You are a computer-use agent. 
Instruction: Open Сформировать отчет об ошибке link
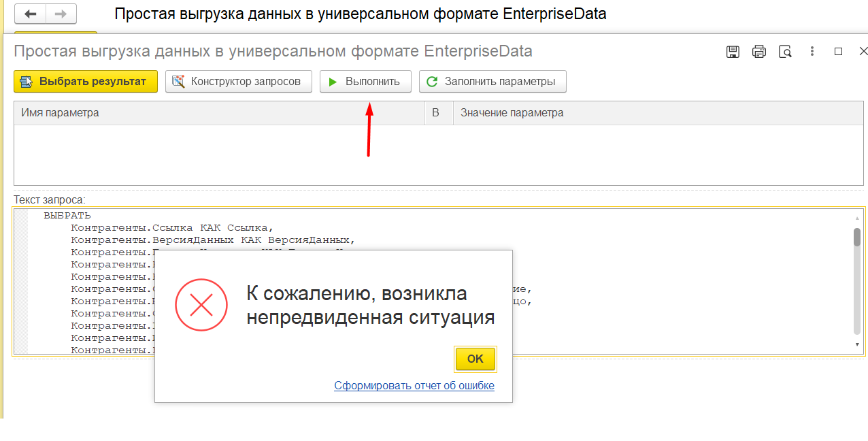tap(414, 386)
